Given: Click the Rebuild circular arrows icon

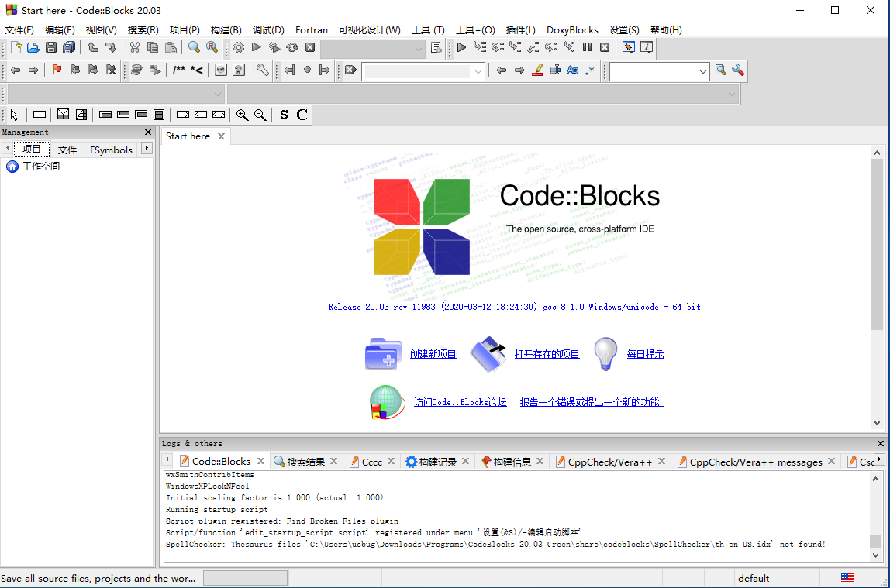Looking at the screenshot, I should tap(292, 47).
